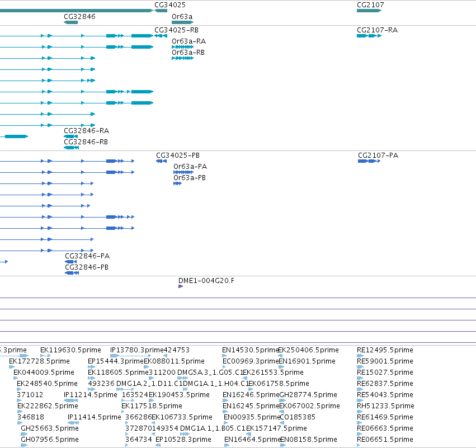Select the CG32846 gene feature

(x=70, y=22)
